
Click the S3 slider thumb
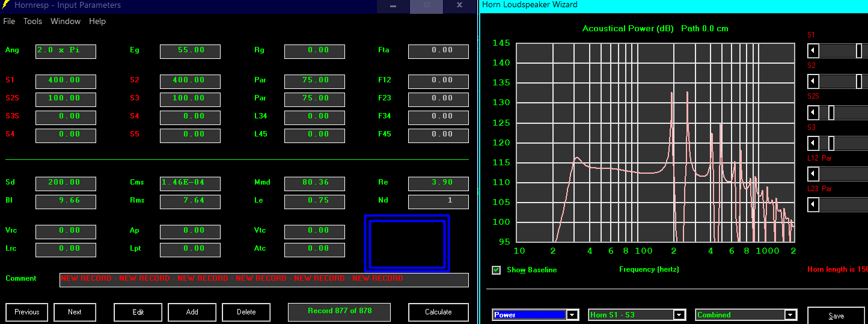[831, 143]
